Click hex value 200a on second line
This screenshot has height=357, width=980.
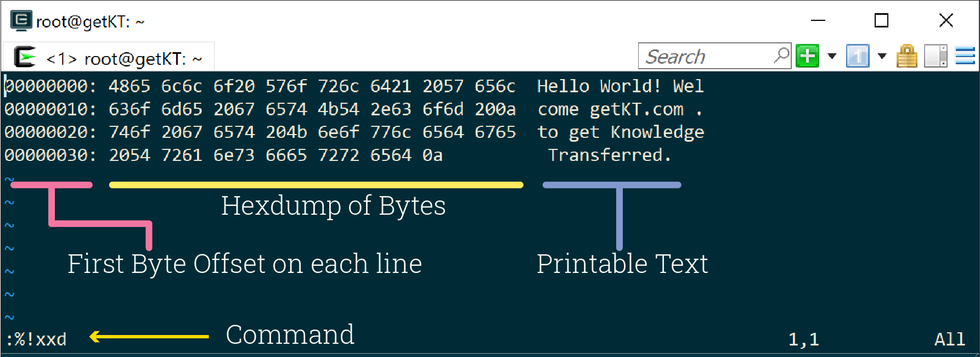click(495, 109)
